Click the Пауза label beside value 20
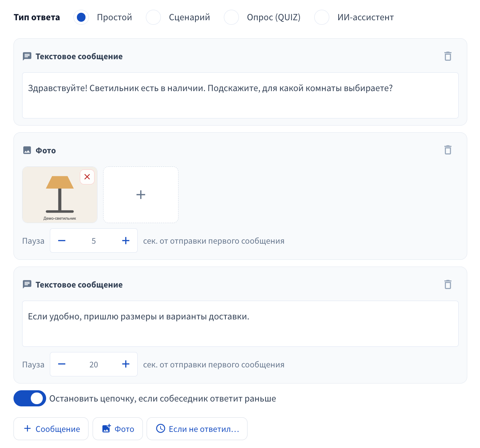The image size is (480, 448). coord(33,364)
